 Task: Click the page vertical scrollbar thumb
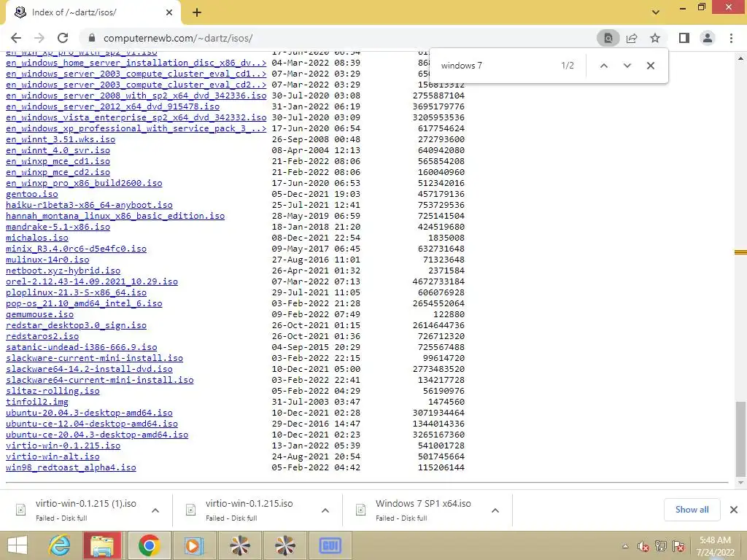[740, 439]
